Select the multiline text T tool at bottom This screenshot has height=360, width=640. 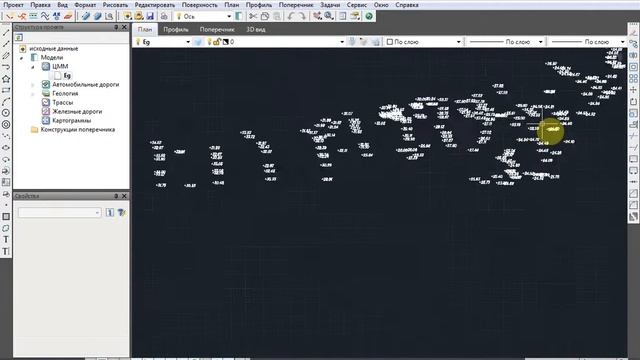[x=6, y=251]
